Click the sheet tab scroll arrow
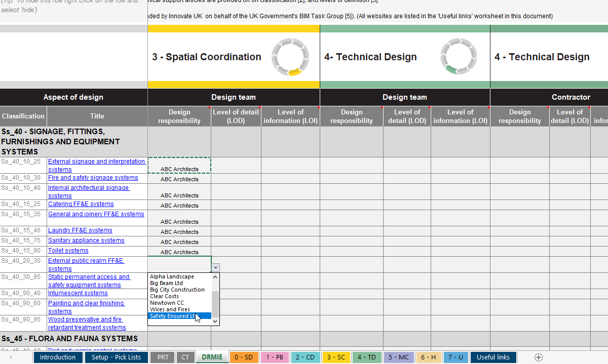608x364 pixels. coord(11,357)
